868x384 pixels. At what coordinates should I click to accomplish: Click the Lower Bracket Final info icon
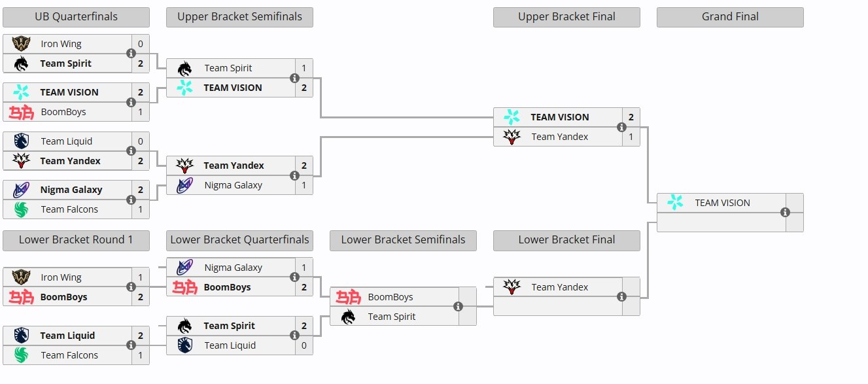(x=621, y=296)
